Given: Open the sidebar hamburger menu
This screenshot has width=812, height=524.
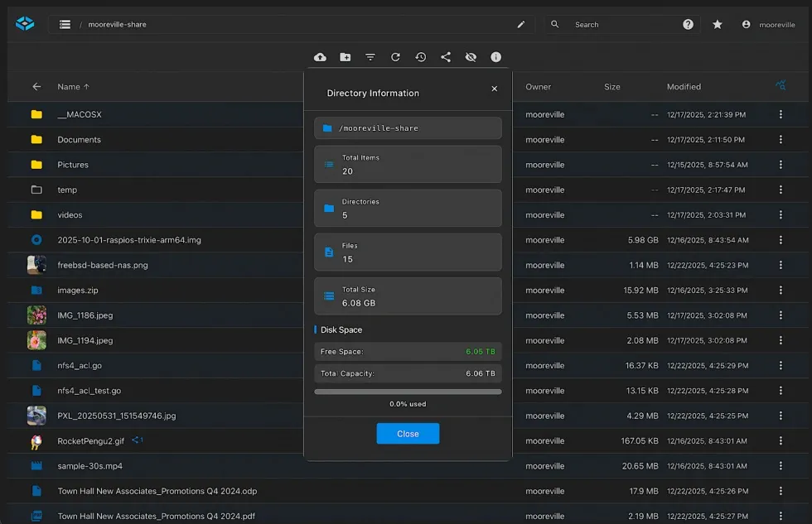Looking at the screenshot, I should 65,24.
